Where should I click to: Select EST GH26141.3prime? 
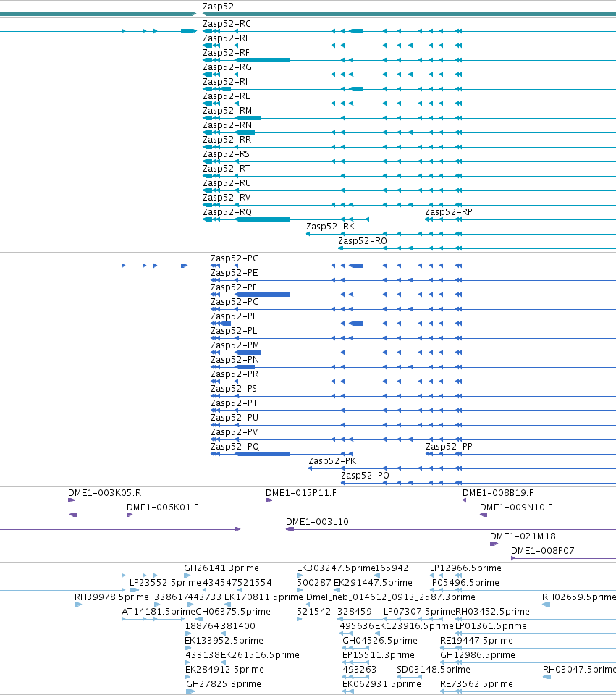tap(221, 568)
